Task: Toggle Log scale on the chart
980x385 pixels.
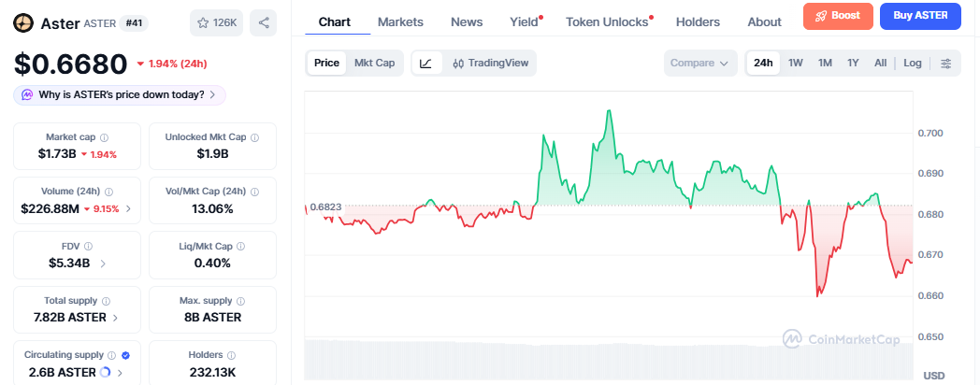Action: tap(913, 64)
